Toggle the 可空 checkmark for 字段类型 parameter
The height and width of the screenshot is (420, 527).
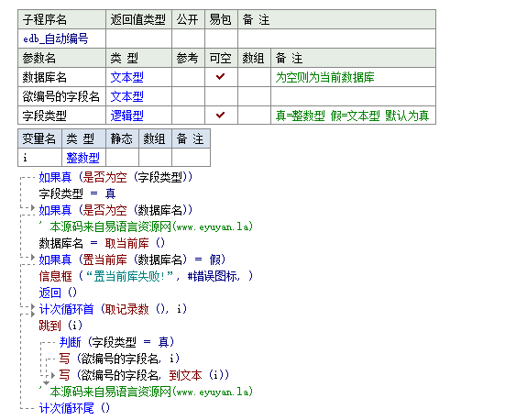(x=221, y=116)
